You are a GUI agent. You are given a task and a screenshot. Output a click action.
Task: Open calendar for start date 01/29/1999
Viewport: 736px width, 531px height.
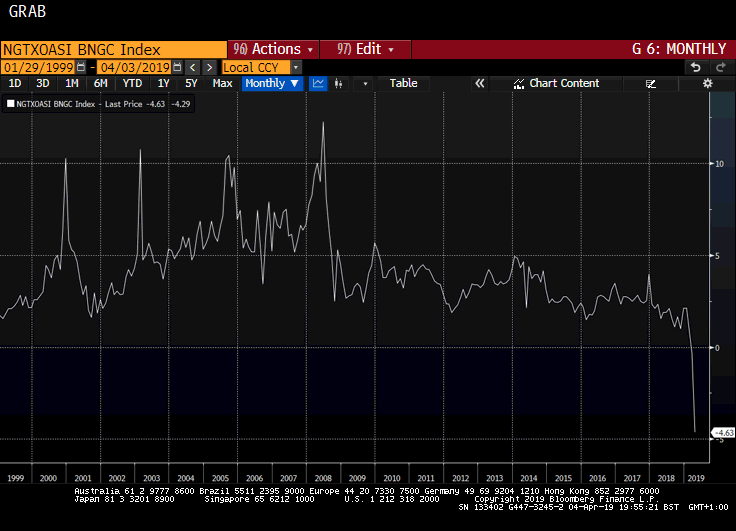[81, 67]
